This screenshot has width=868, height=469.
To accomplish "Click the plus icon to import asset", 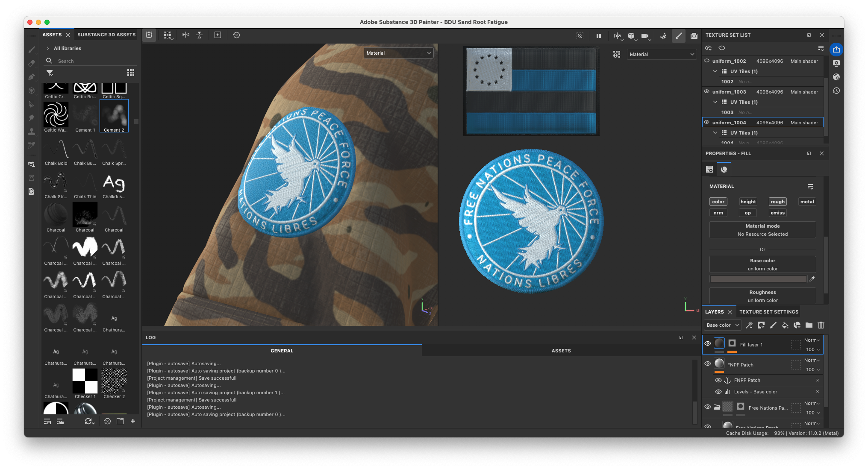I will [133, 421].
